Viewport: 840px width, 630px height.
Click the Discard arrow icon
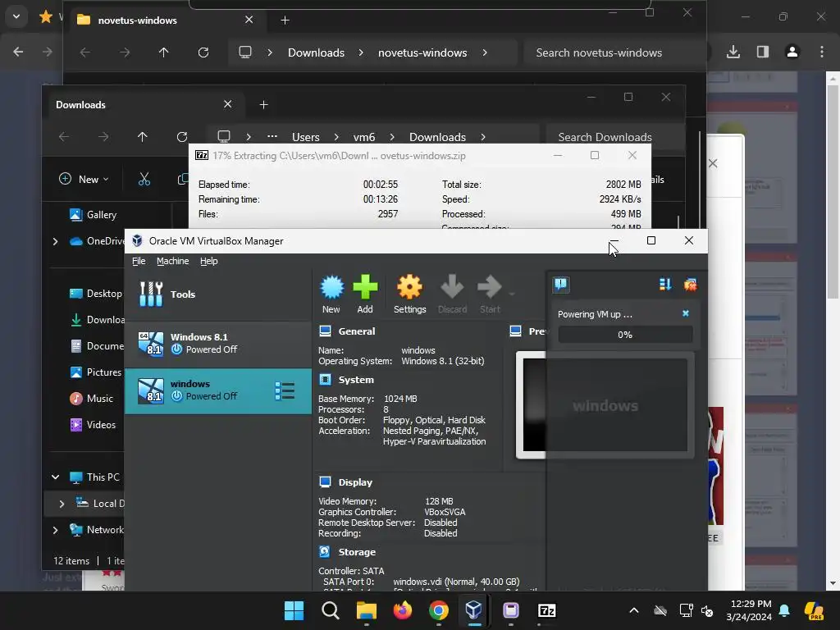(x=452, y=294)
